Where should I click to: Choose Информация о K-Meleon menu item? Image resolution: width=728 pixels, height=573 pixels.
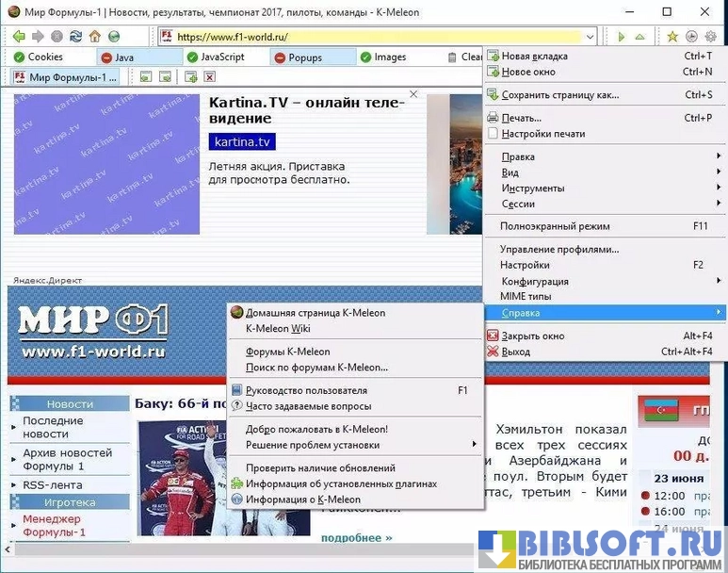tap(302, 499)
